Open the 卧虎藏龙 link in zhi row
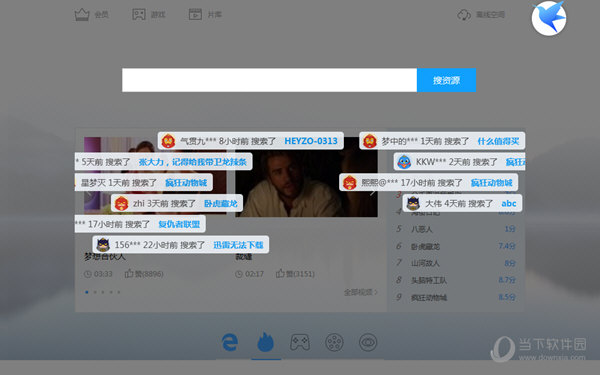Screen dimensions: 600x375 click(220, 203)
